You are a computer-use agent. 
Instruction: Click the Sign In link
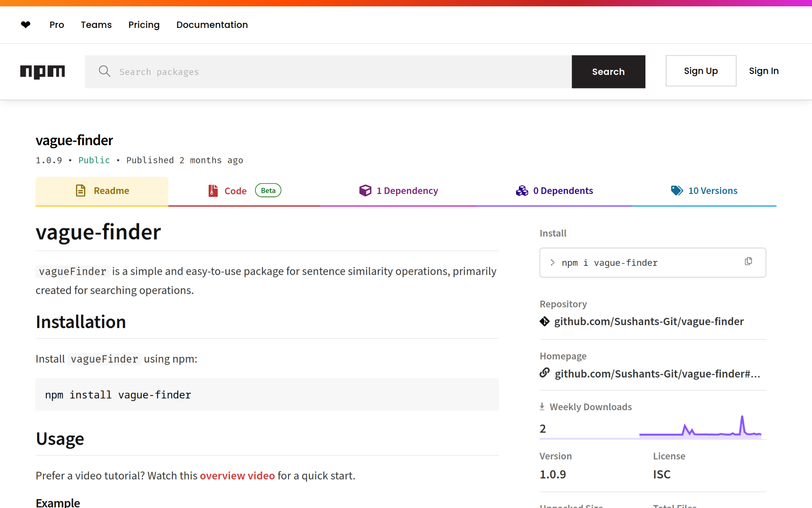763,71
